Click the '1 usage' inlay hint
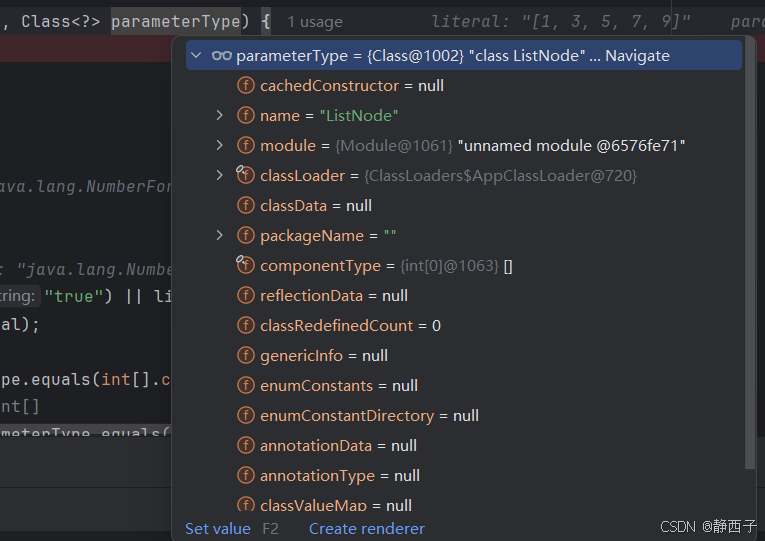 pos(315,22)
